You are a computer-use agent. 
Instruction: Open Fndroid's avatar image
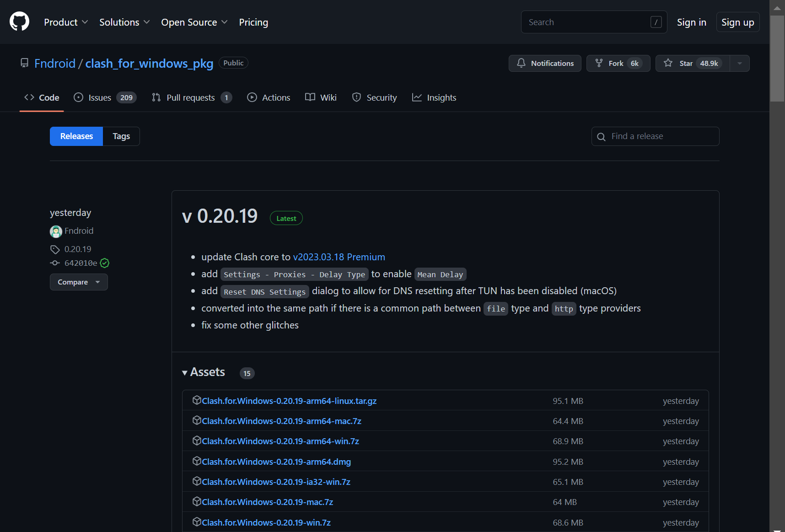pos(56,231)
